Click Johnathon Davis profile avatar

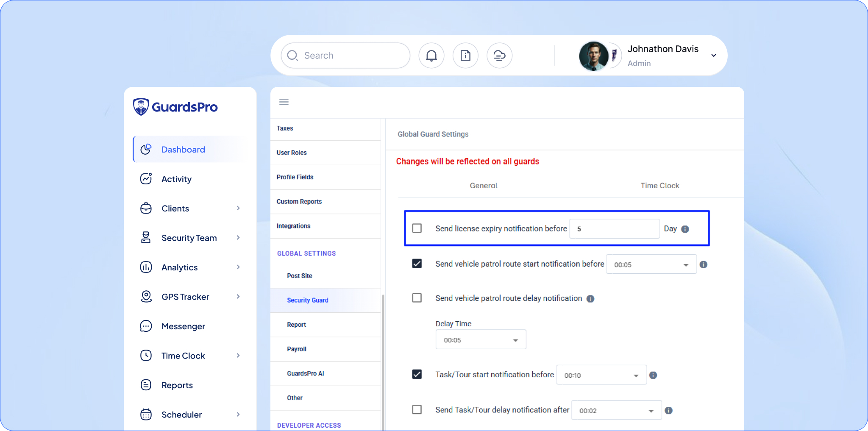pyautogui.click(x=593, y=56)
